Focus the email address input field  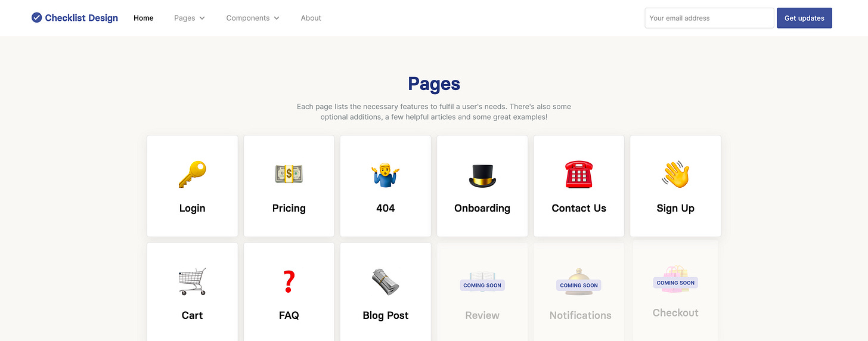point(709,18)
